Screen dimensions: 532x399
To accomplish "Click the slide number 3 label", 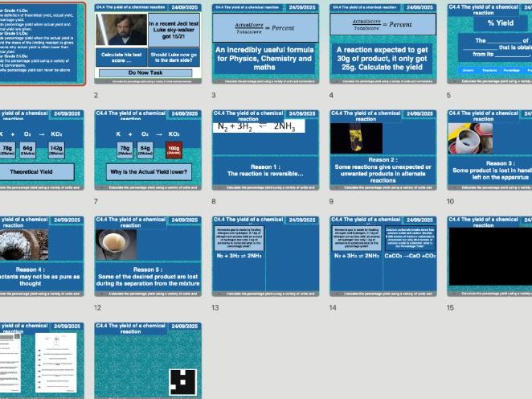I will coord(214,96).
